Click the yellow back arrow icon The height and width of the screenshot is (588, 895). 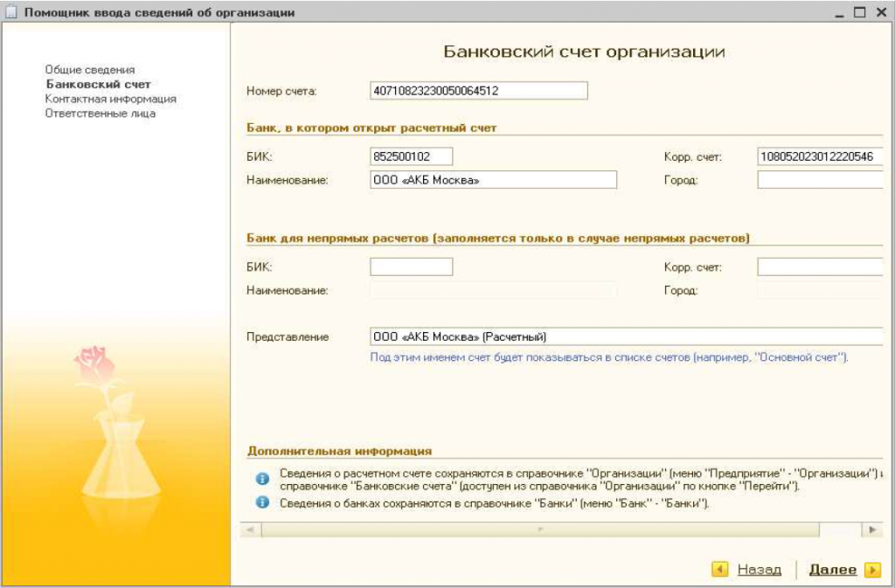[x=720, y=570]
